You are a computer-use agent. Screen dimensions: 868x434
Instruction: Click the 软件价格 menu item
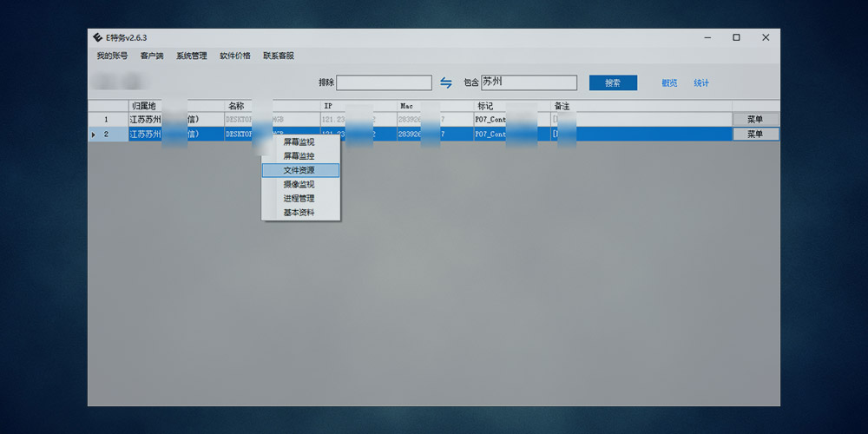click(235, 56)
